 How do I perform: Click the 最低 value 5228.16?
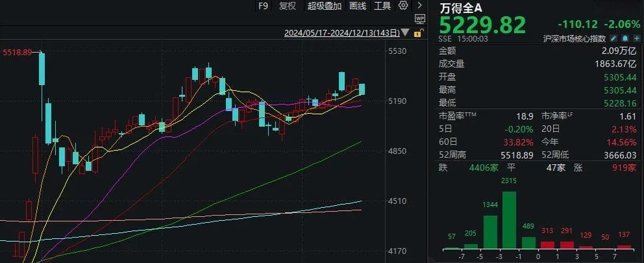pyautogui.click(x=621, y=103)
